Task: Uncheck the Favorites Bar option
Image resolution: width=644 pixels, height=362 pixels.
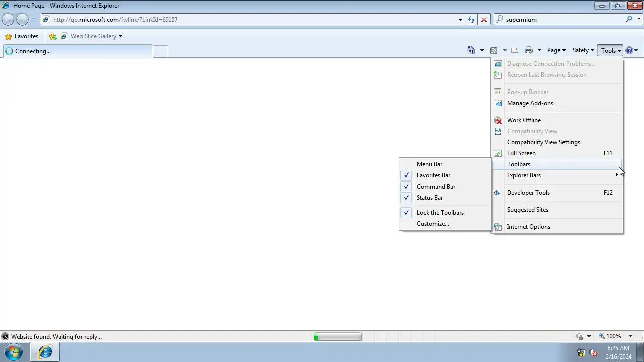Action: [445, 175]
